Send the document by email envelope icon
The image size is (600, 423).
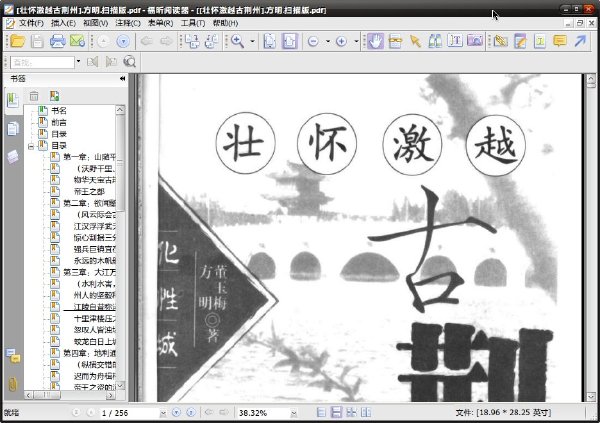(77, 41)
